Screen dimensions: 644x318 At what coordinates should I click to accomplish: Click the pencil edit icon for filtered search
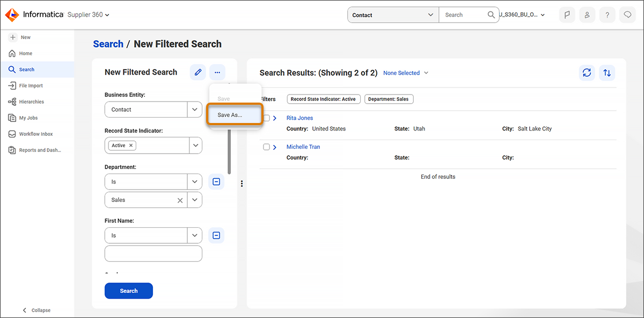(x=198, y=72)
